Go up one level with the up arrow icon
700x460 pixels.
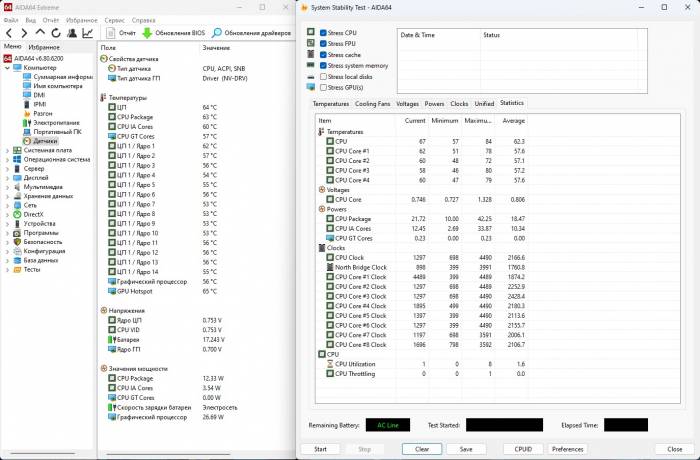40,33
